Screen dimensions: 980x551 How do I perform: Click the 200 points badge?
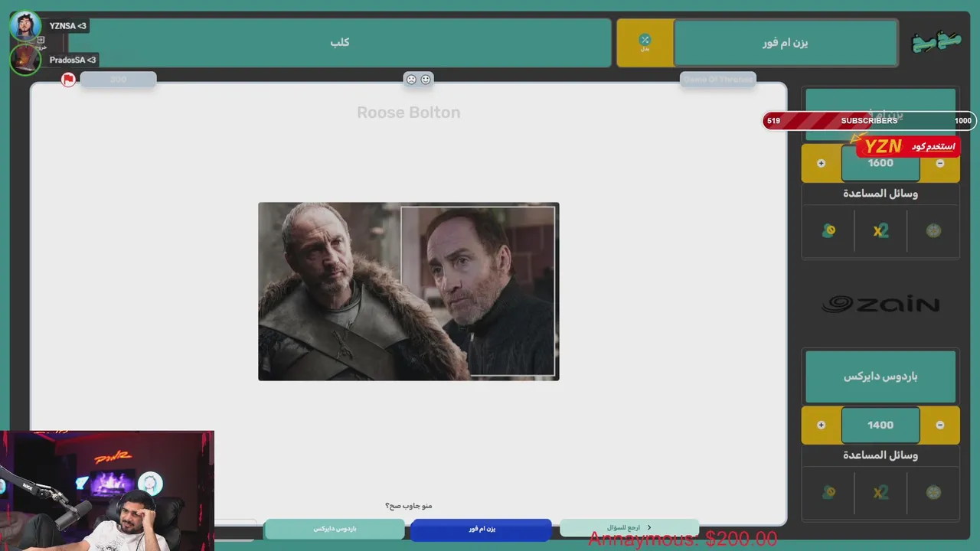click(x=118, y=79)
